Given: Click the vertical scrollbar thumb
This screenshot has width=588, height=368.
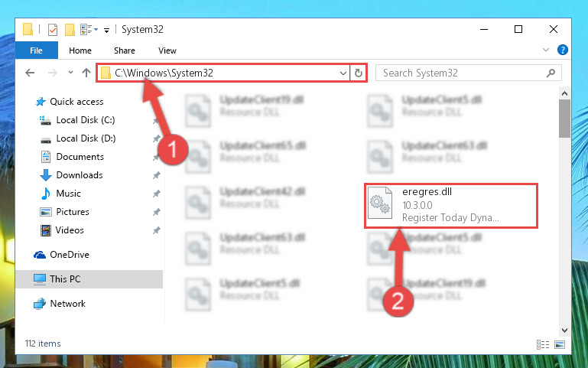Looking at the screenshot, I should coord(564,118).
